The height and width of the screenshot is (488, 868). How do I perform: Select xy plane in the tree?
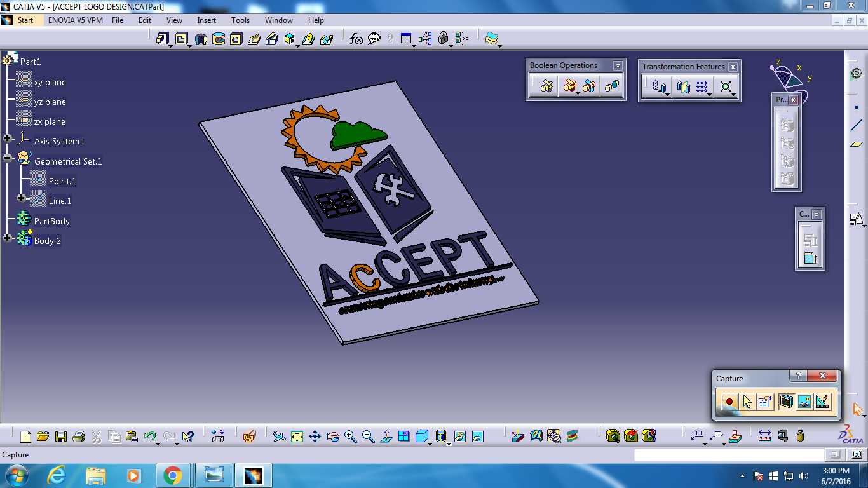(x=50, y=82)
